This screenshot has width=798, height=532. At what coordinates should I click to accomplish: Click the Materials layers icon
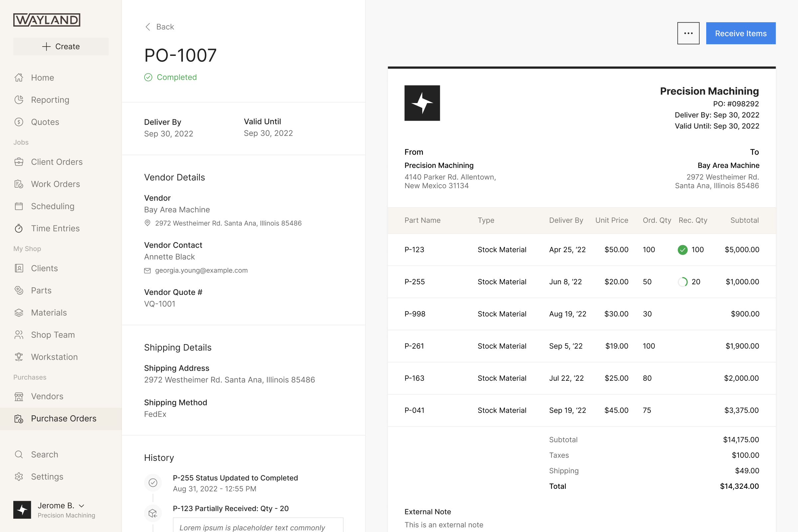tap(19, 313)
